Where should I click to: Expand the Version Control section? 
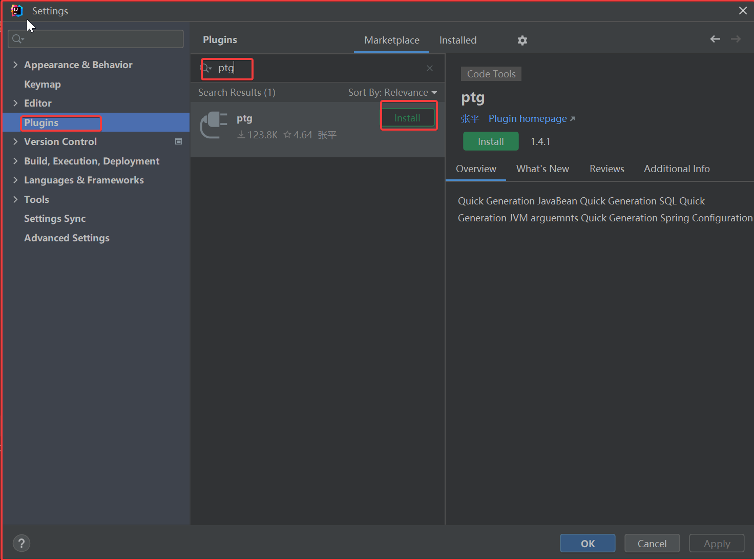pyautogui.click(x=15, y=141)
